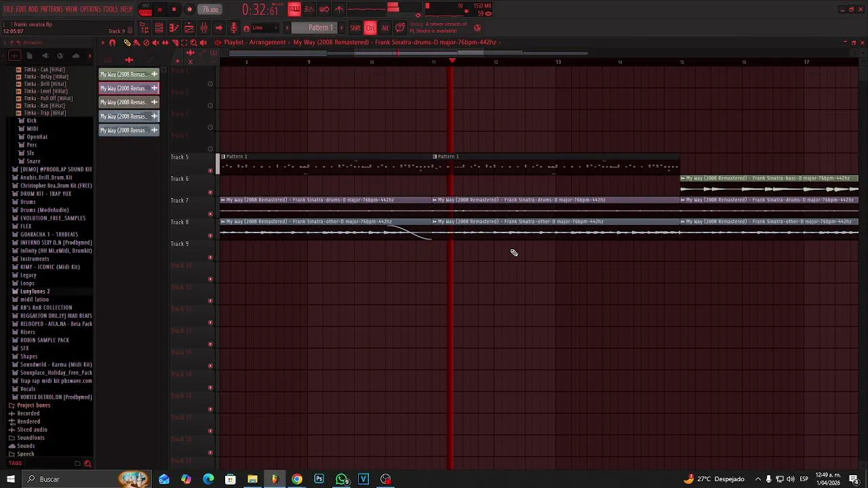Click the Windows Start button
This screenshot has height=488, width=868.
pos(10,479)
